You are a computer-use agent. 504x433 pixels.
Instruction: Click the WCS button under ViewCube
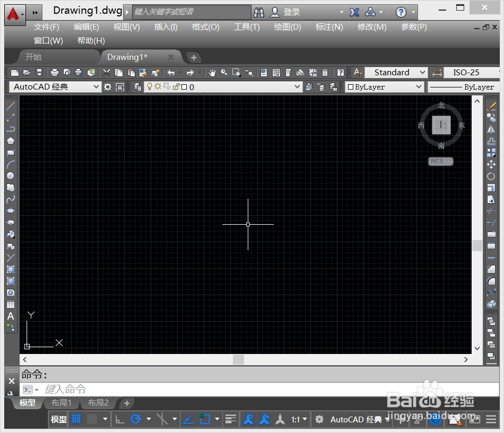(440, 161)
